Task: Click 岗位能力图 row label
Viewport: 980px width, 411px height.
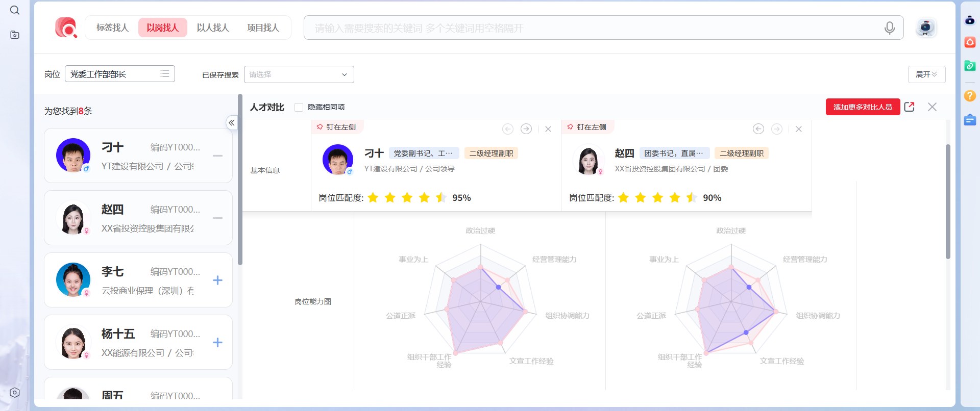Action: (x=313, y=301)
